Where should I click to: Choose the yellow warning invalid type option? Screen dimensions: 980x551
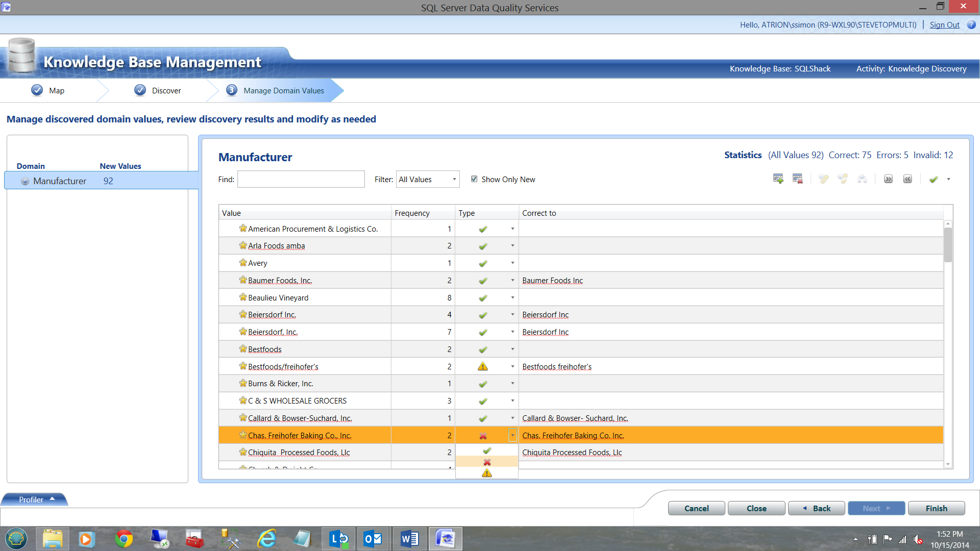tap(487, 473)
